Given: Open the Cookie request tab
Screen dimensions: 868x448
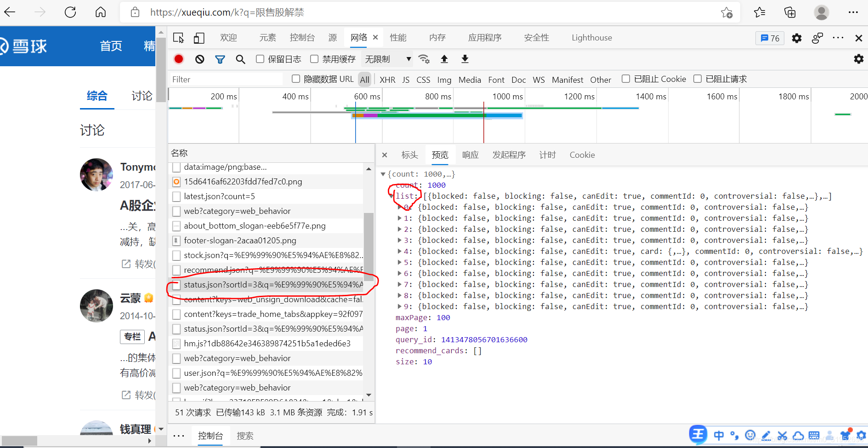Looking at the screenshot, I should 582,155.
